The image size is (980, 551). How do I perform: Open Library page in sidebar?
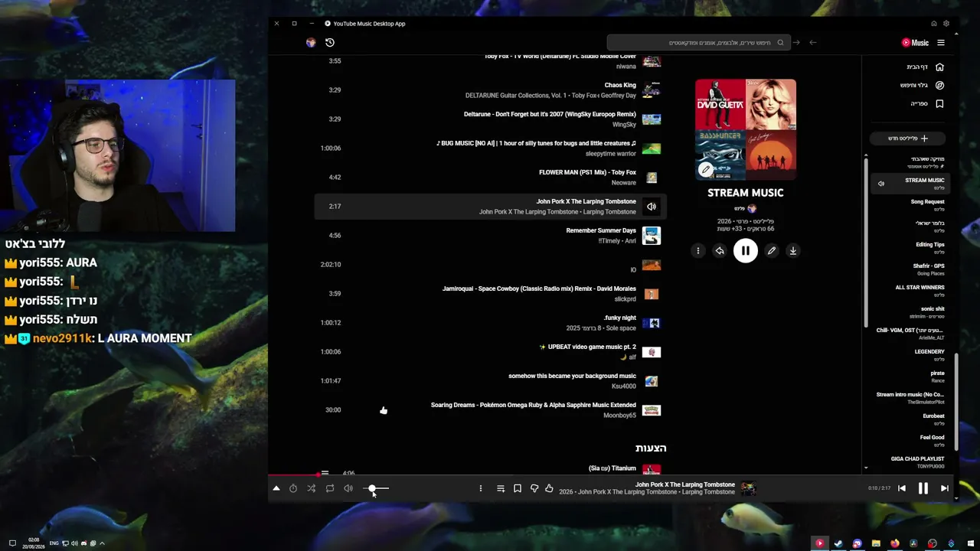point(926,103)
